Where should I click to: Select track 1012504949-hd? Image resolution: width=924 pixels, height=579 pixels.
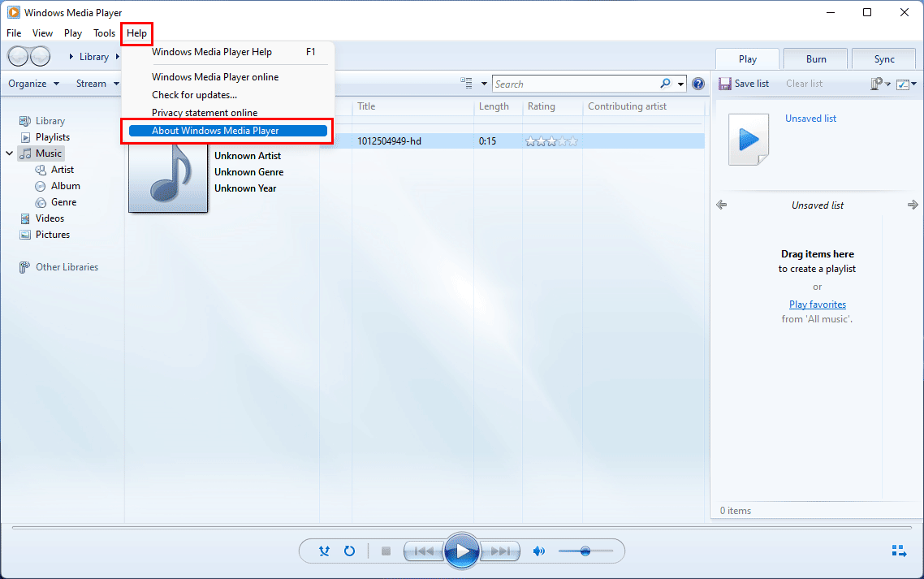pyautogui.click(x=389, y=141)
